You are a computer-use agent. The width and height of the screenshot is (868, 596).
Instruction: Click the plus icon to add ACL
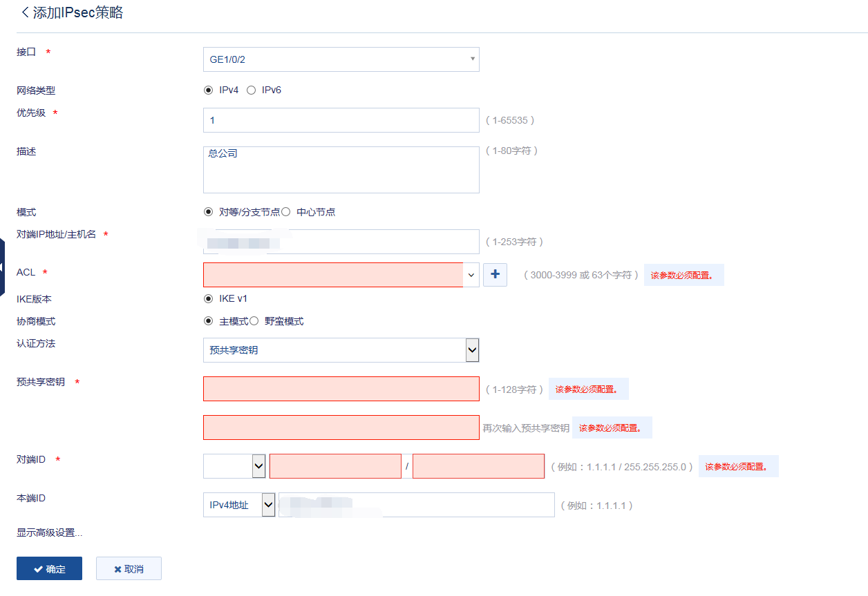(x=495, y=274)
